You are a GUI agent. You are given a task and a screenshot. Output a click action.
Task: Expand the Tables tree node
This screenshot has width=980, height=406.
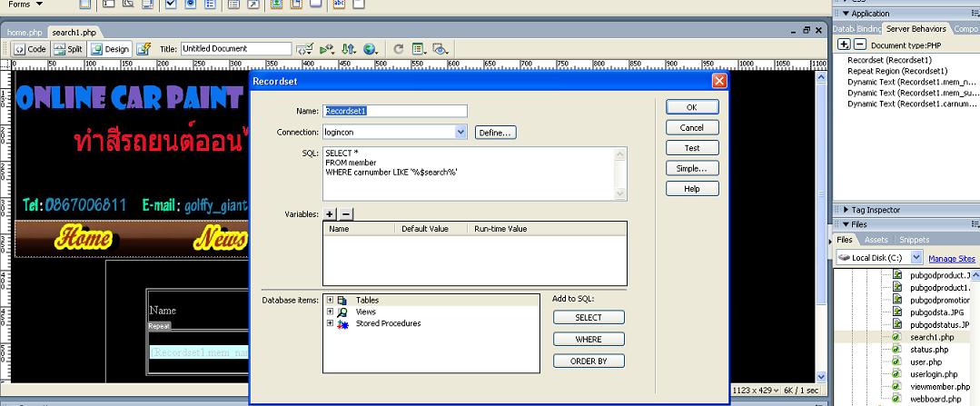(x=330, y=301)
